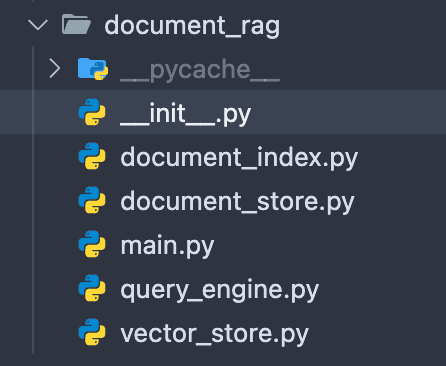The image size is (446, 366).
Task: Click the Python icon beside document_store.py
Action: [x=92, y=200]
